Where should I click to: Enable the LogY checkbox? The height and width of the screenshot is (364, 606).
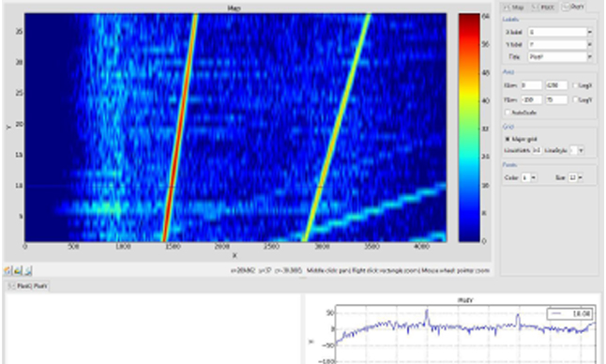point(575,100)
